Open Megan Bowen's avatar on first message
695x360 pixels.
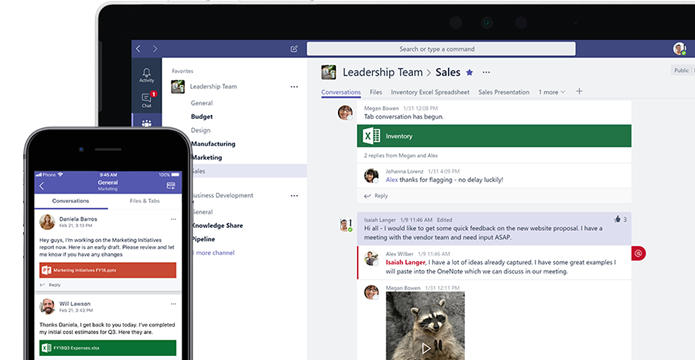point(345,113)
